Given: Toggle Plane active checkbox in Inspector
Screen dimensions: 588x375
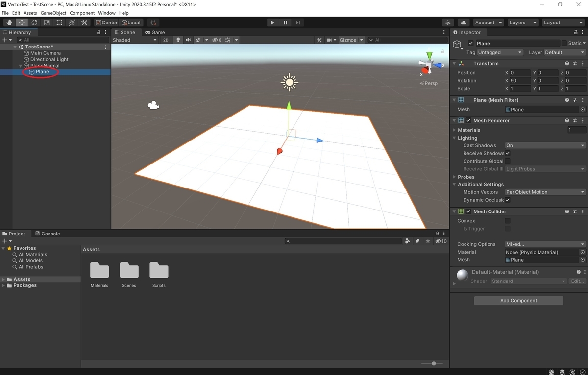Looking at the screenshot, I should [x=471, y=43].
